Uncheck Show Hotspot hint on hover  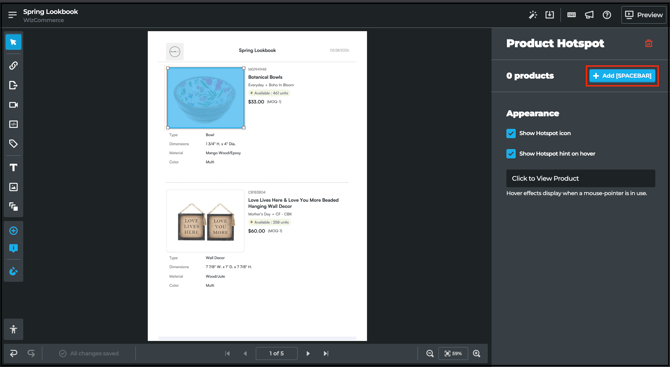click(511, 153)
